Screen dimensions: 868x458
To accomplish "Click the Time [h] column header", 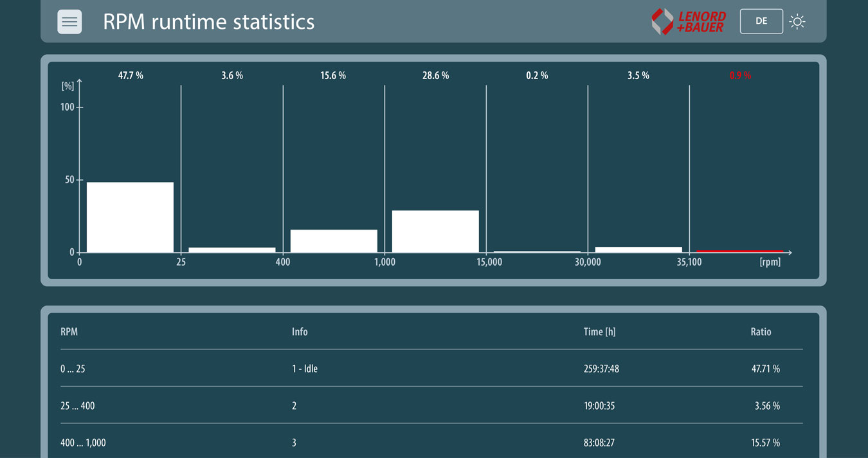I will pyautogui.click(x=599, y=332).
